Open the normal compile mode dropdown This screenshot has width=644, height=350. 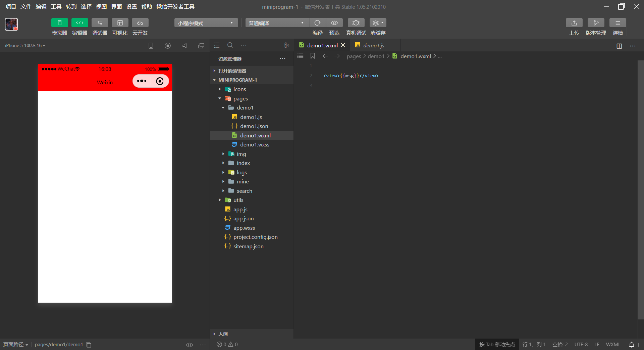point(277,23)
